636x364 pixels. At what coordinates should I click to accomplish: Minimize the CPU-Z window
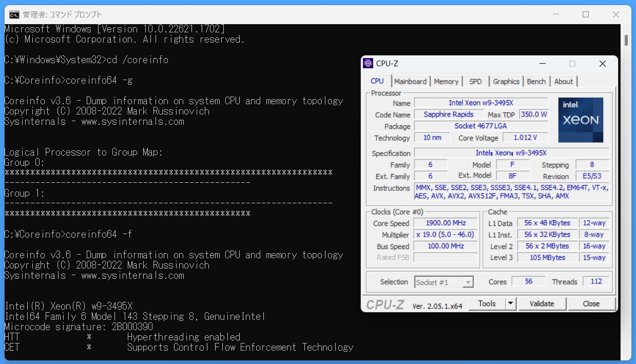click(542, 64)
